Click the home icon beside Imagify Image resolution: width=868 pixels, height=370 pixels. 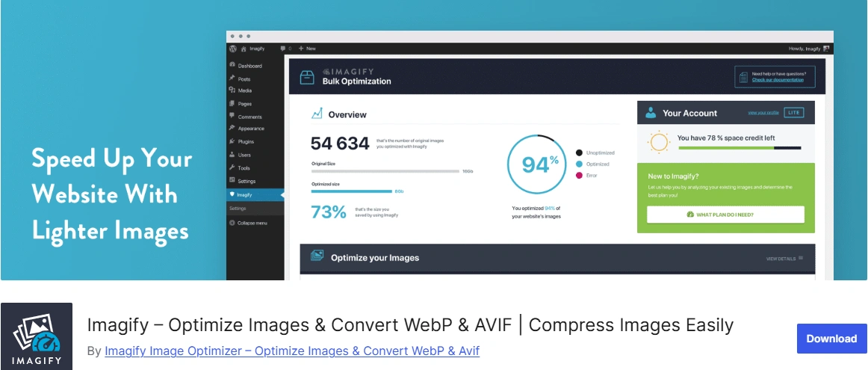243,49
